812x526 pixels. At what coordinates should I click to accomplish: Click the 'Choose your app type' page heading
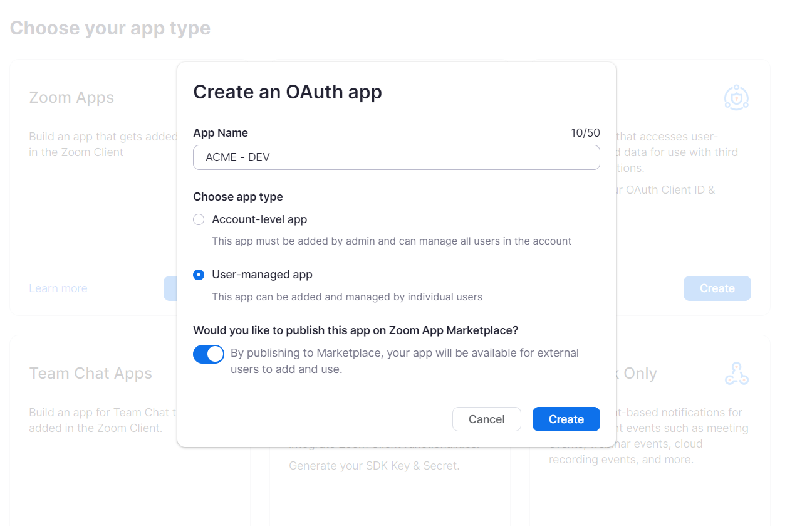click(110, 28)
